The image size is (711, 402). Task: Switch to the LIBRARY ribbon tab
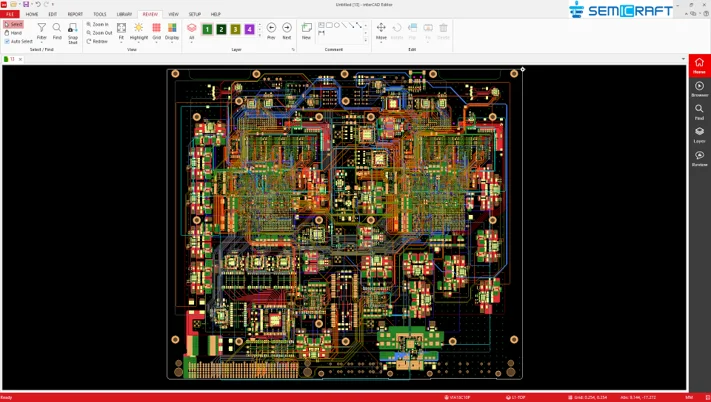(x=124, y=14)
